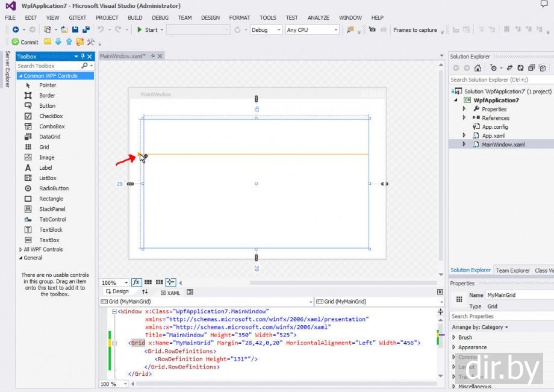Click the Save All icon on the toolbar

(86, 29)
